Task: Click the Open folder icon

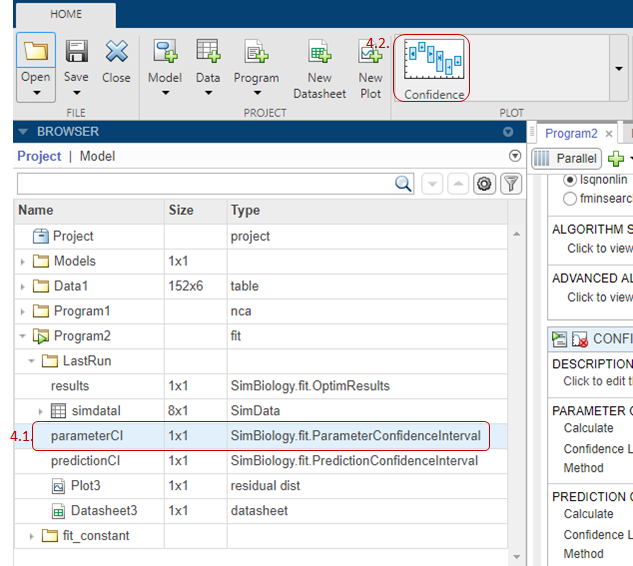Action: tap(36, 52)
